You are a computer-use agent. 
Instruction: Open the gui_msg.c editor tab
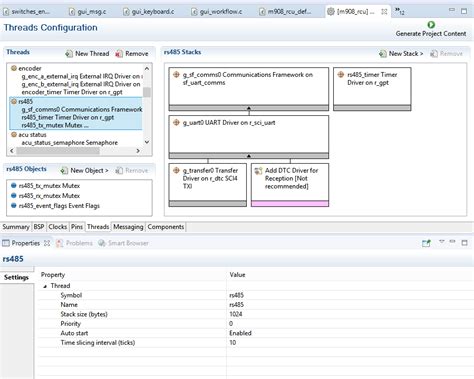(87, 12)
